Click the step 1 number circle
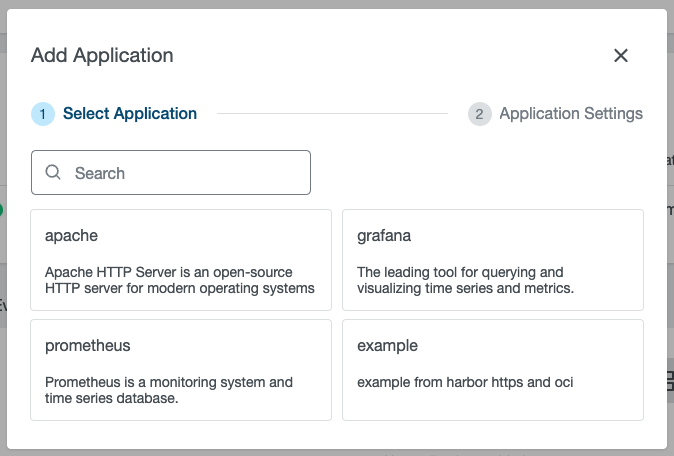Image resolution: width=674 pixels, height=456 pixels. coord(43,114)
